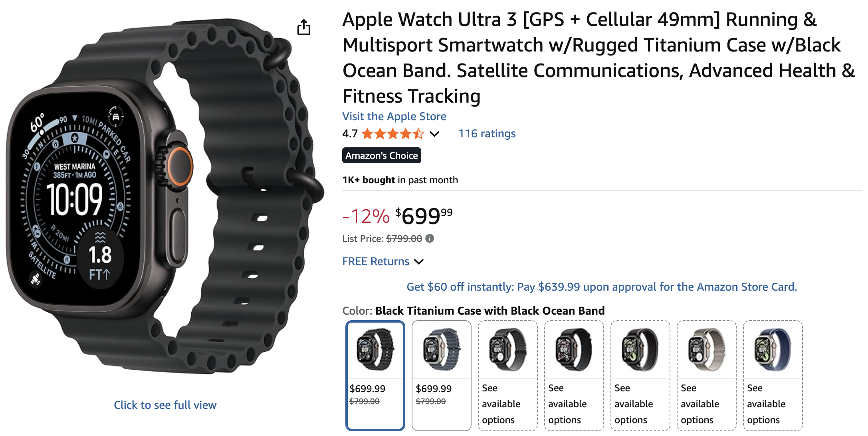The width and height of the screenshot is (868, 436).
Task: Open the Visit the Apple Store link
Action: coord(394,116)
